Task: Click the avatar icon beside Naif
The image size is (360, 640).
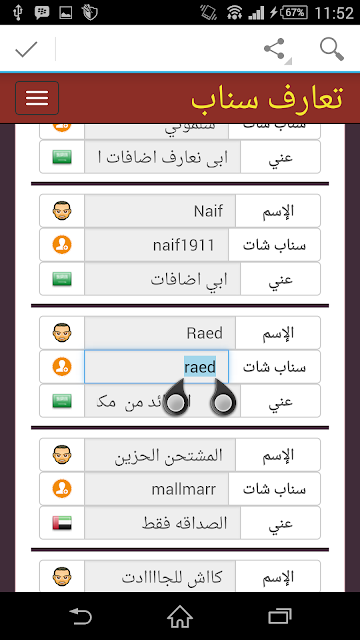Action: [x=62, y=211]
